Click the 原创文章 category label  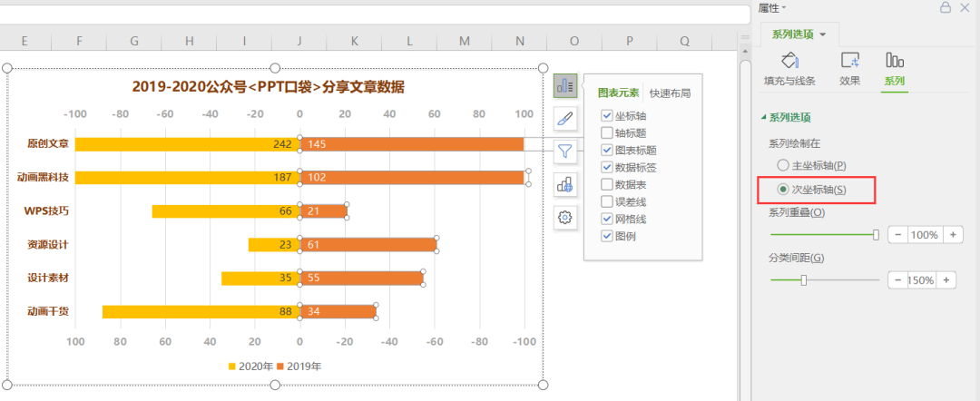tap(47, 143)
